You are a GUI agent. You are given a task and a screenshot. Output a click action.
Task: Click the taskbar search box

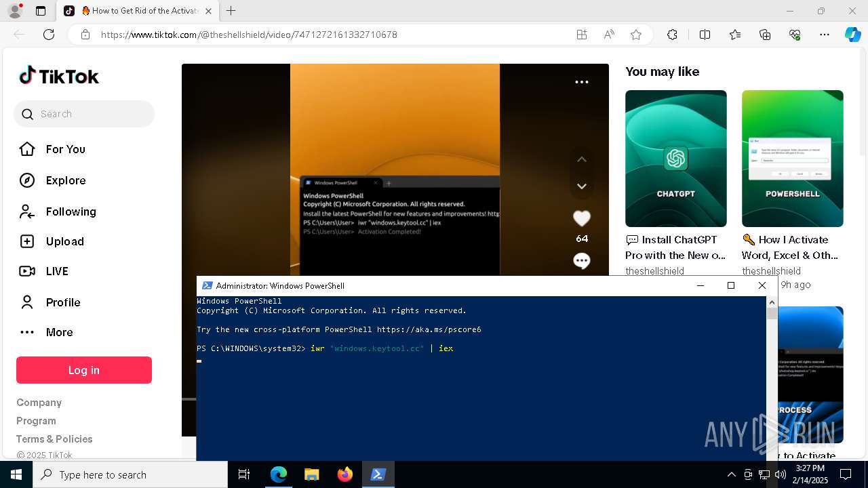(130, 474)
